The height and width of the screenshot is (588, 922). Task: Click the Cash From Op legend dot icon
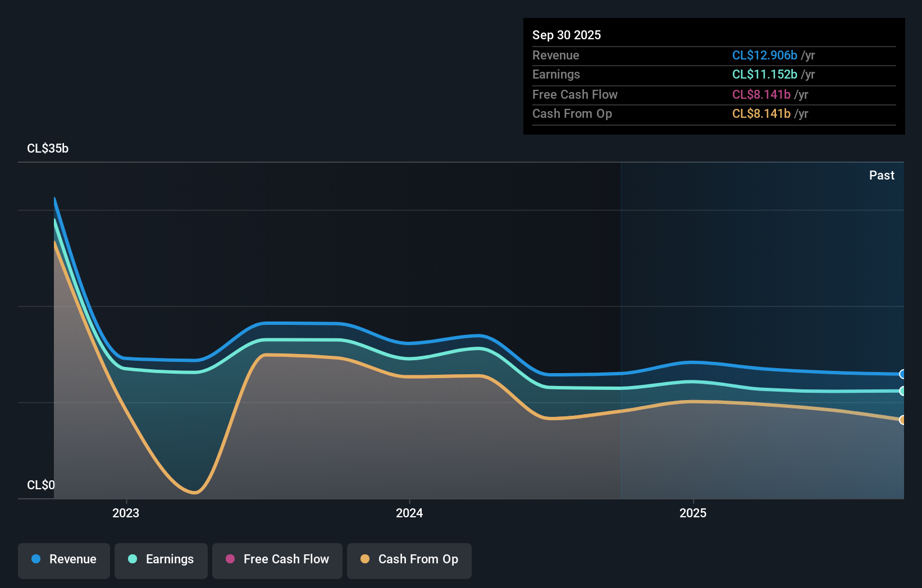365,559
